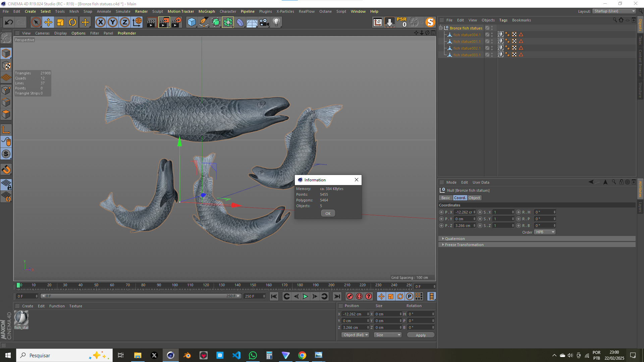Toggle the X axis lock
644x362 pixels.
click(100, 22)
